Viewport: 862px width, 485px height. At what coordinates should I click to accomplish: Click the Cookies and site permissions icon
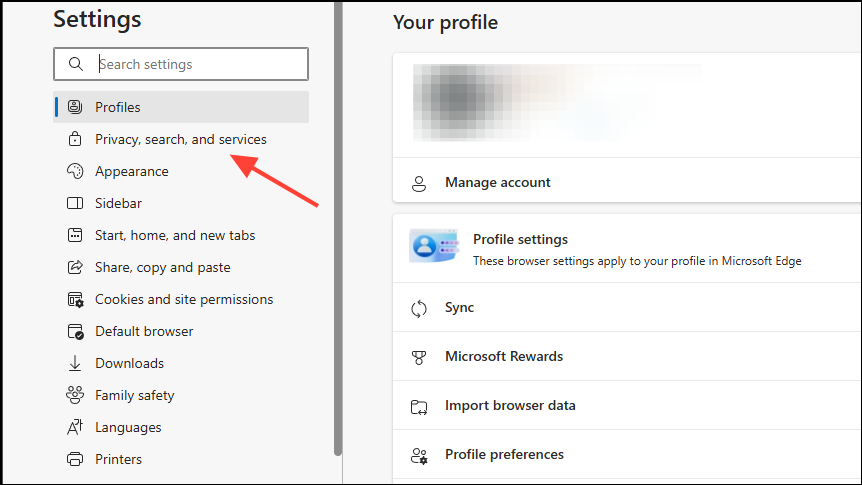pos(75,300)
